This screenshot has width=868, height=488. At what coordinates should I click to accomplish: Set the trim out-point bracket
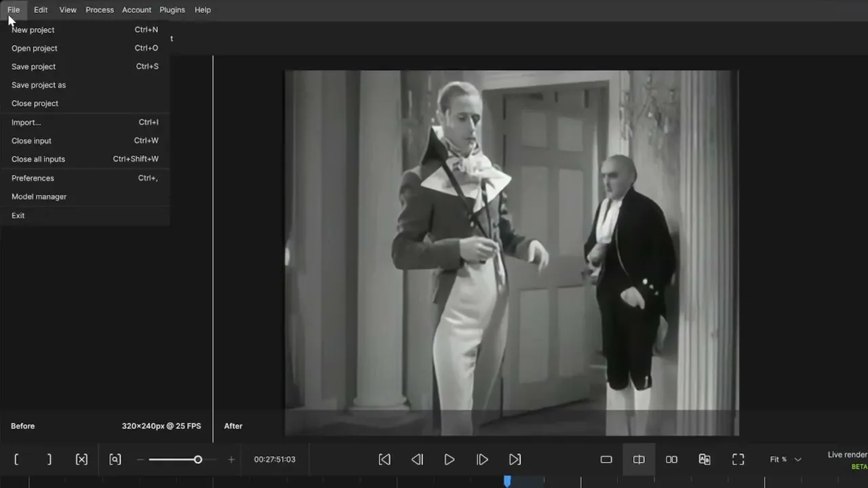click(x=49, y=460)
